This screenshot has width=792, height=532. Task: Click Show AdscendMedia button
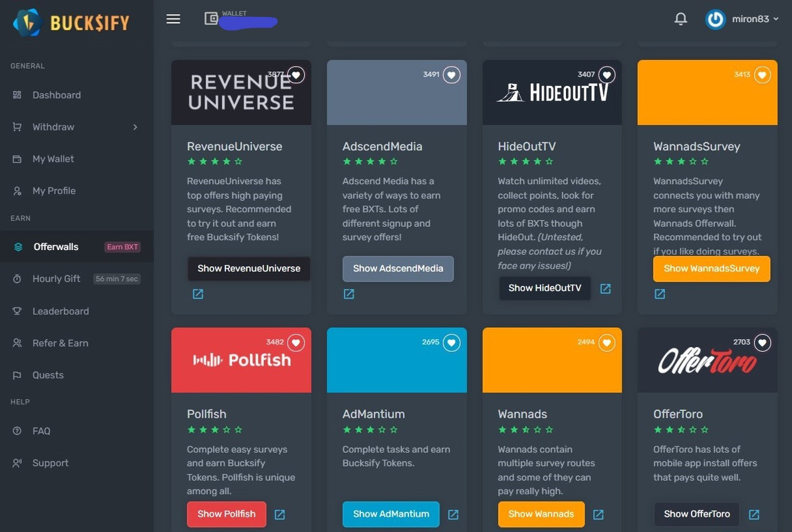[x=398, y=268]
